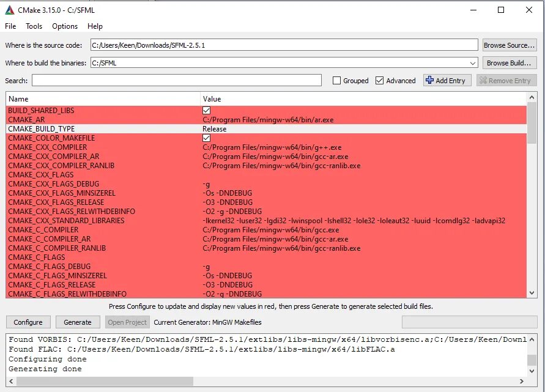
Task: Click the Release value cell
Action: (x=215, y=129)
